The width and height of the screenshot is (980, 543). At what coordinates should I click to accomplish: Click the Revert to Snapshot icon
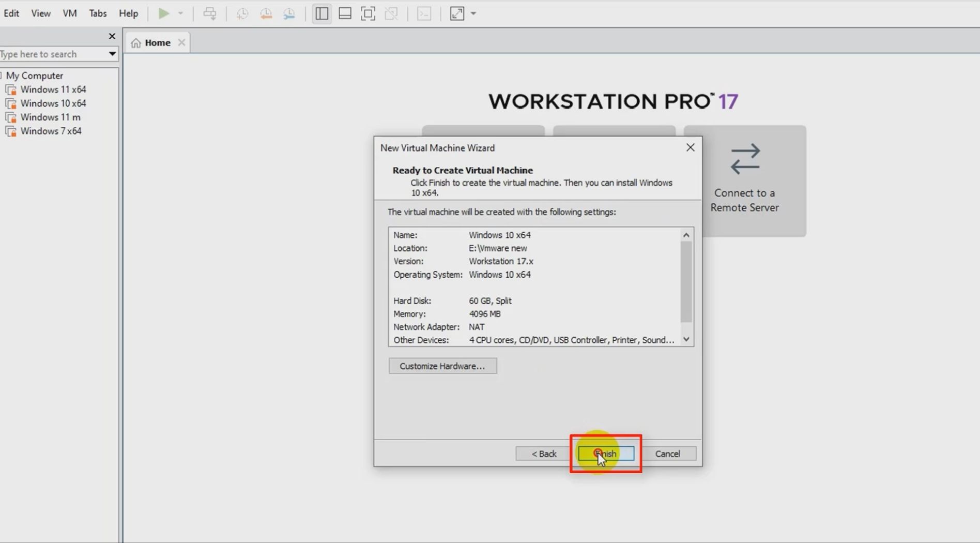(x=266, y=13)
